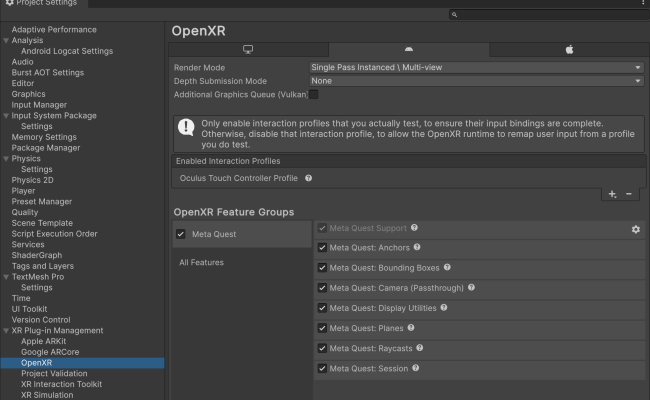This screenshot has height=400, width=650.
Task: Open Package Manager settings
Action: click(x=46, y=148)
